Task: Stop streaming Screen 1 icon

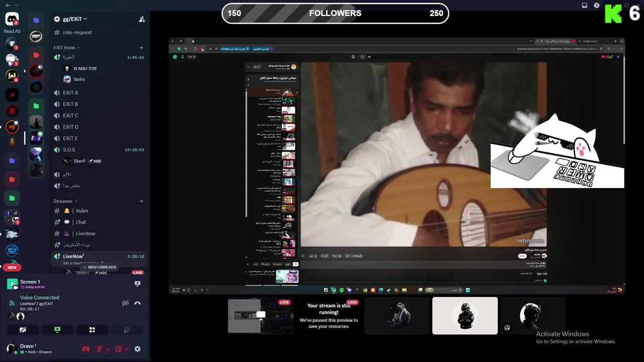Action: (137, 284)
